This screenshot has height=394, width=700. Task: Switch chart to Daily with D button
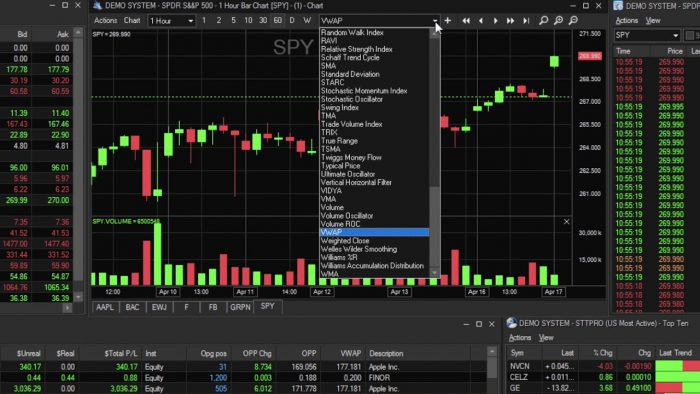click(x=292, y=21)
